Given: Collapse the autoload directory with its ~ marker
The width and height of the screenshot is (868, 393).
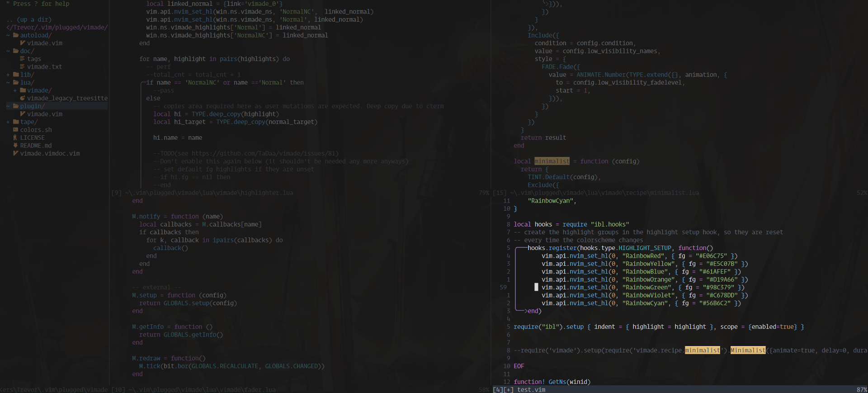Looking at the screenshot, I should [x=8, y=35].
